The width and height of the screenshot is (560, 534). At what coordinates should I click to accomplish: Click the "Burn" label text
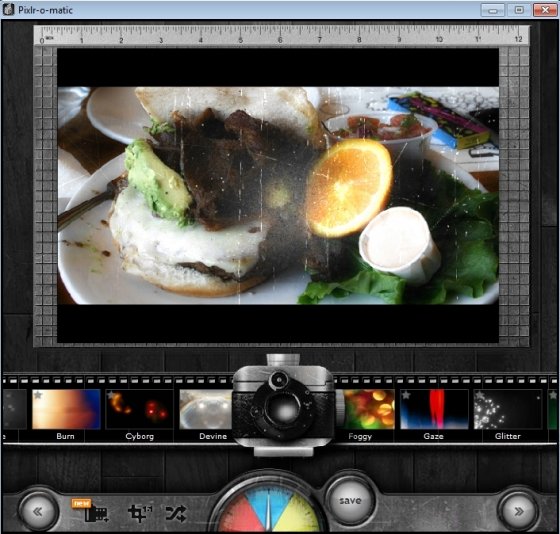[x=65, y=436]
